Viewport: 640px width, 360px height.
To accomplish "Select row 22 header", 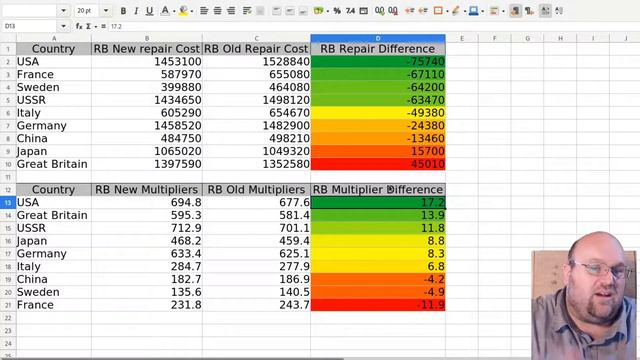I will (x=8, y=318).
